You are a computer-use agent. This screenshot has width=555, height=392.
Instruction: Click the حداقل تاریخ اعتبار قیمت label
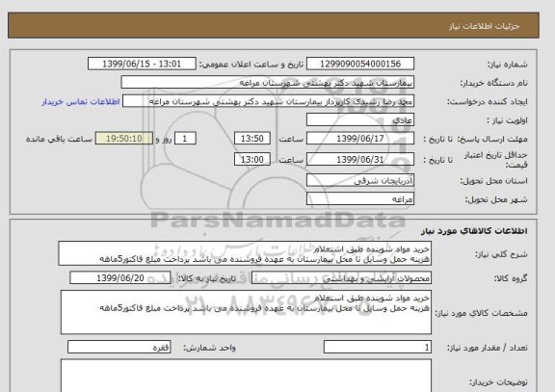pos(495,160)
